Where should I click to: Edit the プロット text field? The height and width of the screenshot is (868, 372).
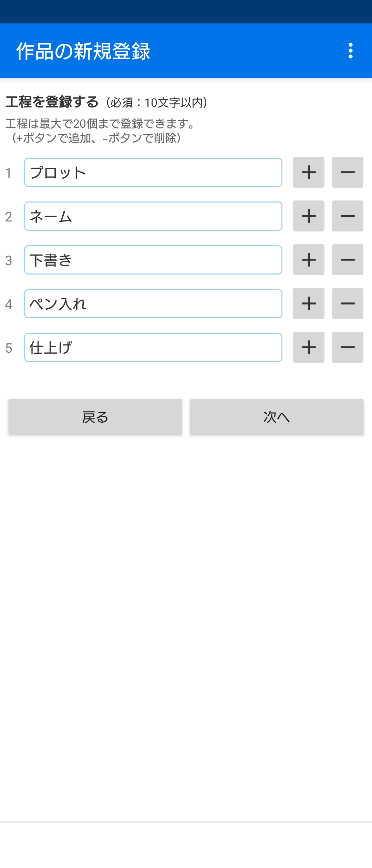coord(153,173)
